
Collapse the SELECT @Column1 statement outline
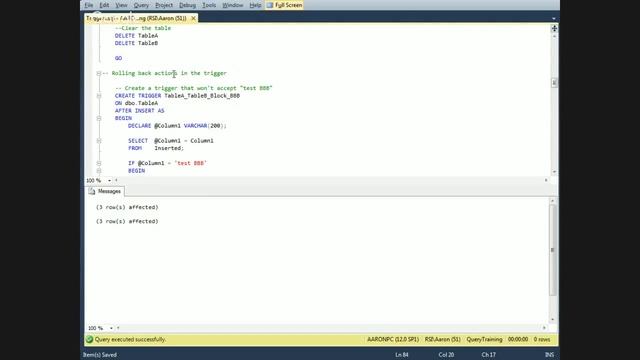coord(99,141)
